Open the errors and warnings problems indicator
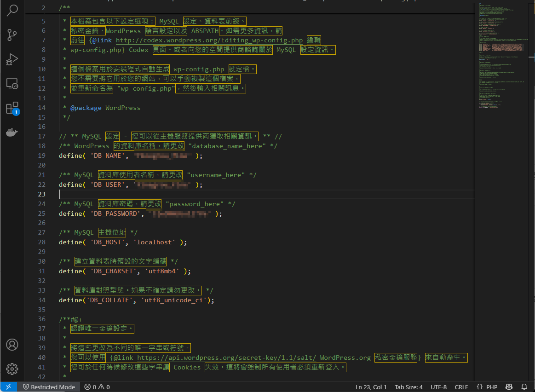The height and width of the screenshot is (392, 535). (x=97, y=387)
